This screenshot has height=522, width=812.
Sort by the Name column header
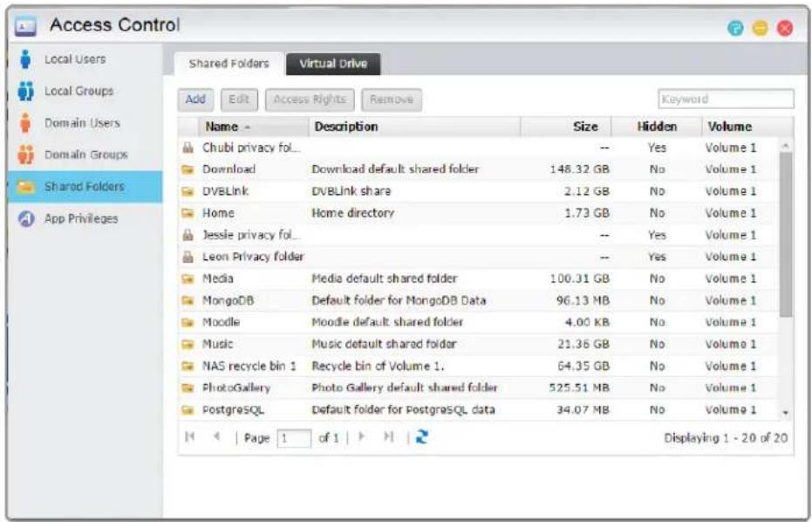click(x=253, y=127)
